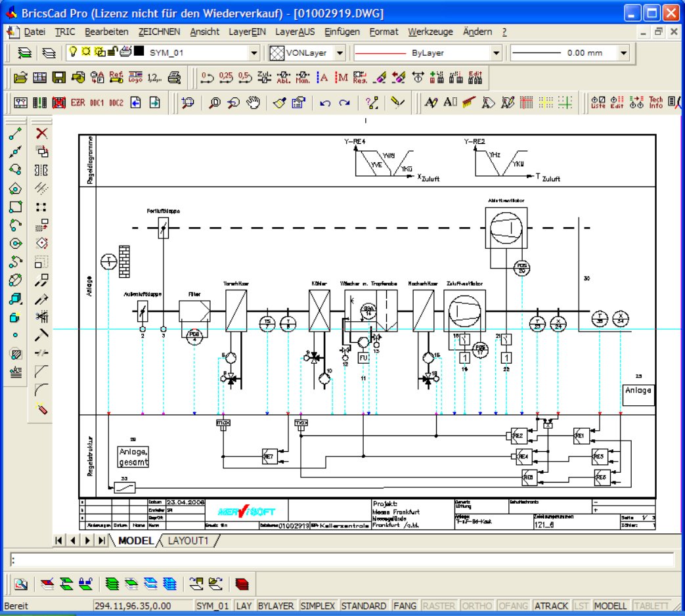This screenshot has height=616, width=685.
Task: Open the VONLayer color dropdown
Action: tap(339, 53)
